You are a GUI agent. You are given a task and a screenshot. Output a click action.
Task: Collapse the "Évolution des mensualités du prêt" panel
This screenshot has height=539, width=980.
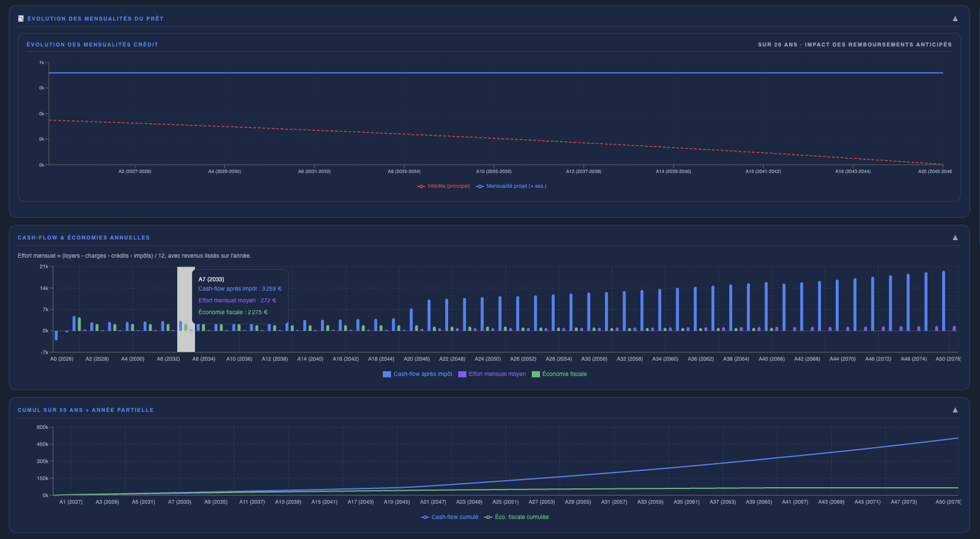coord(955,18)
